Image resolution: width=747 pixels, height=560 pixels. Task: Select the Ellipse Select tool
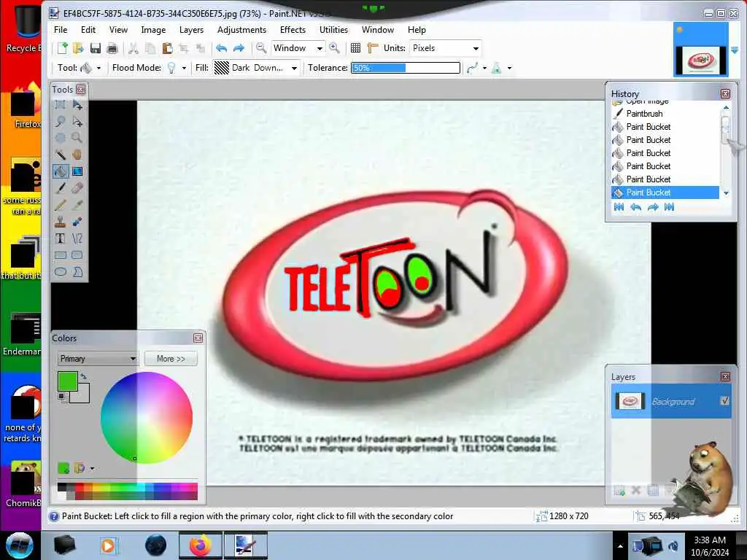(60, 138)
